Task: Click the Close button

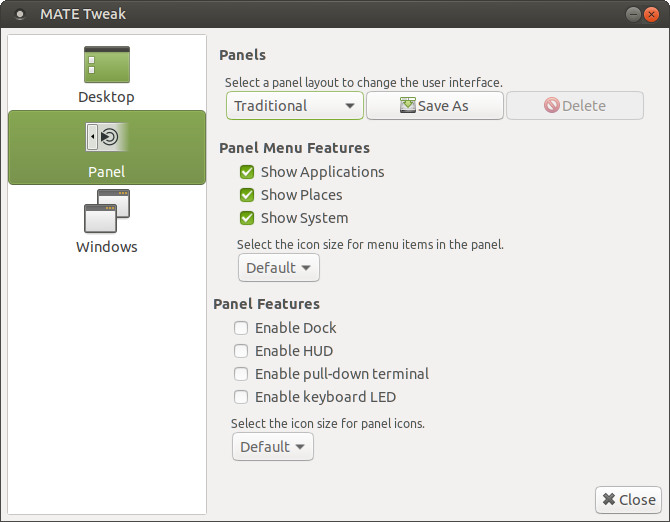Action: tap(628, 499)
